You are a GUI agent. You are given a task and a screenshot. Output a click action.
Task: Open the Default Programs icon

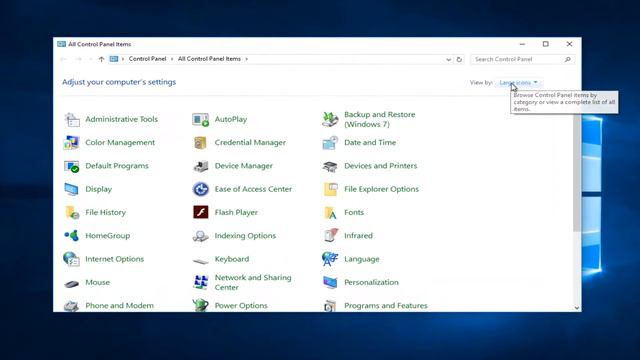tap(71, 166)
